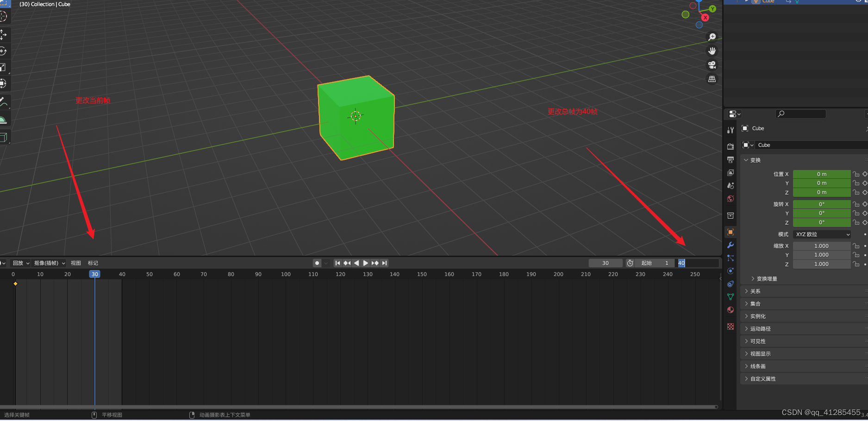This screenshot has height=421, width=868.
Task: Switch perspective/orthographic with the grid icon
Action: 712,79
